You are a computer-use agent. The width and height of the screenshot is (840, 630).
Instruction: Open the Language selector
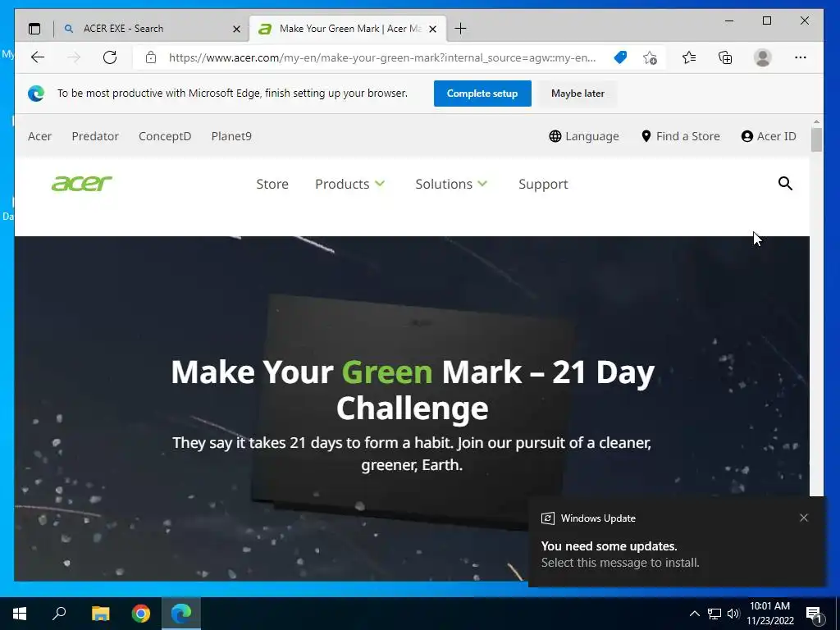(x=584, y=136)
